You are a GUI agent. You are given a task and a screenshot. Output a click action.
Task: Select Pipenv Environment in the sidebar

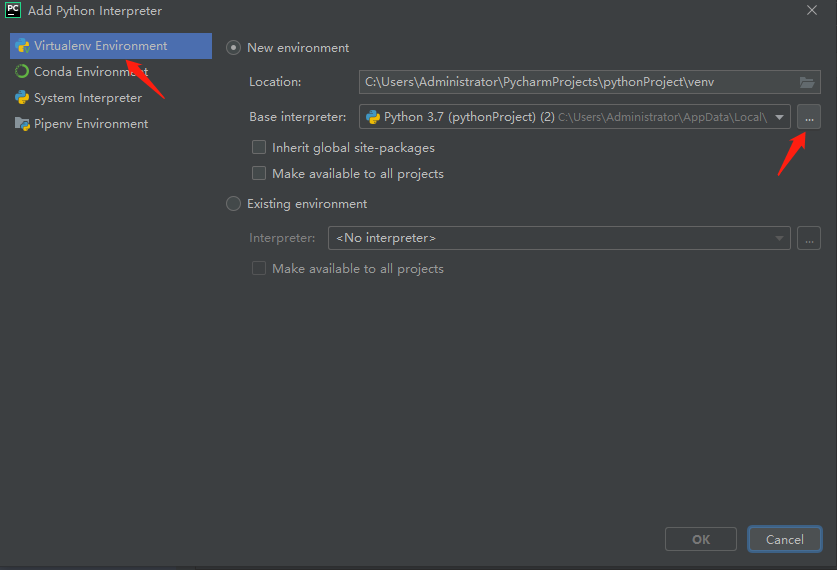[110, 124]
